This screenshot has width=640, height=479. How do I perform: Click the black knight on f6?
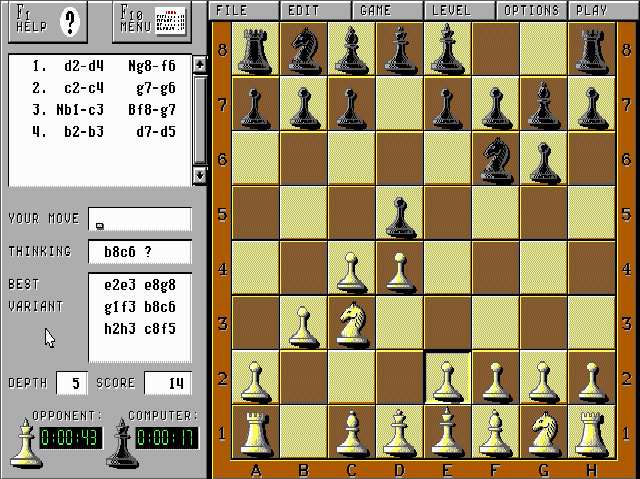pos(495,158)
